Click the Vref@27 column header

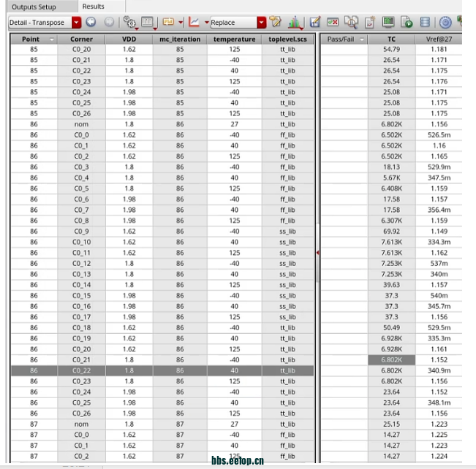pos(439,39)
